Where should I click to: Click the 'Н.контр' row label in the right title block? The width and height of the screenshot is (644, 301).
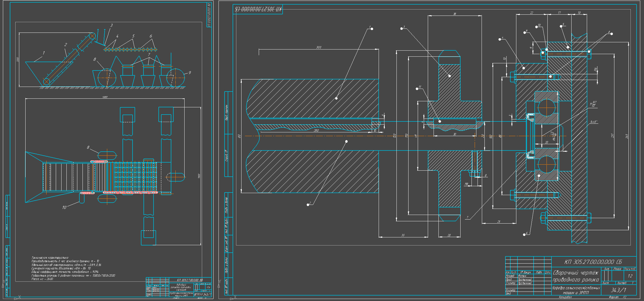(x=511, y=290)
